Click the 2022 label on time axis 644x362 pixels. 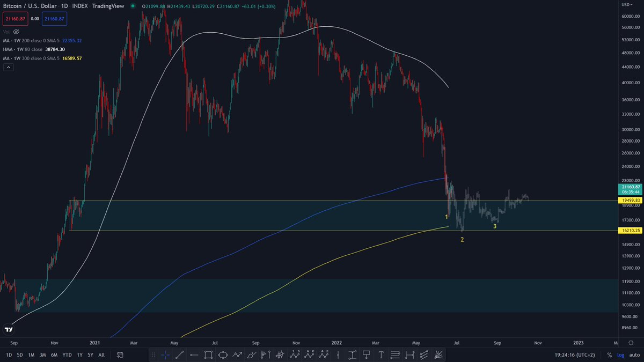[336, 342]
